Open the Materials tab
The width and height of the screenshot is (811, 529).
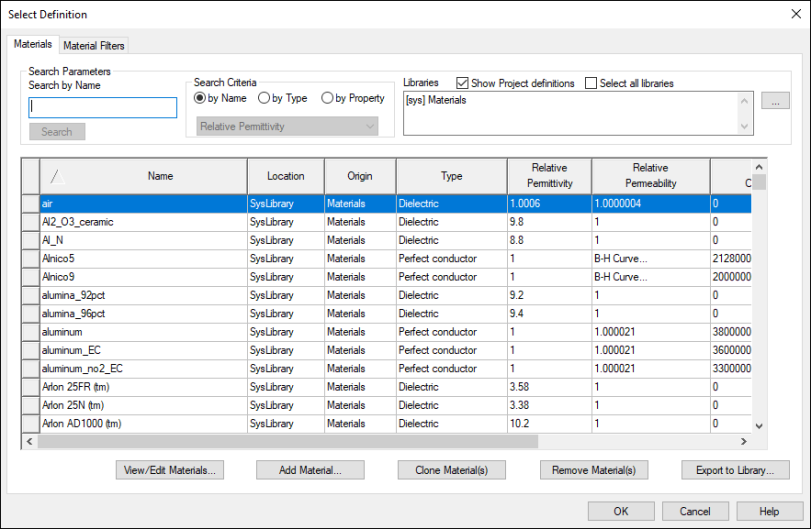coord(32,45)
